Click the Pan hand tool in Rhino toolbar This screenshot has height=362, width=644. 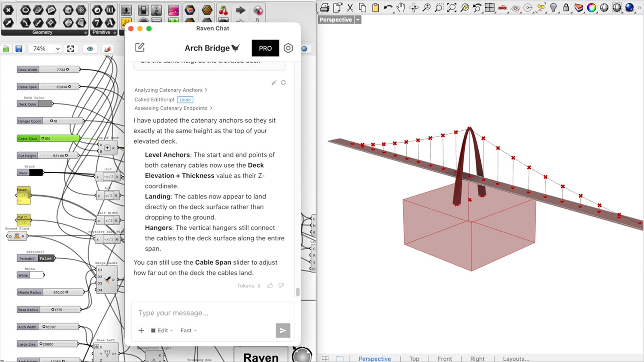[x=401, y=8]
